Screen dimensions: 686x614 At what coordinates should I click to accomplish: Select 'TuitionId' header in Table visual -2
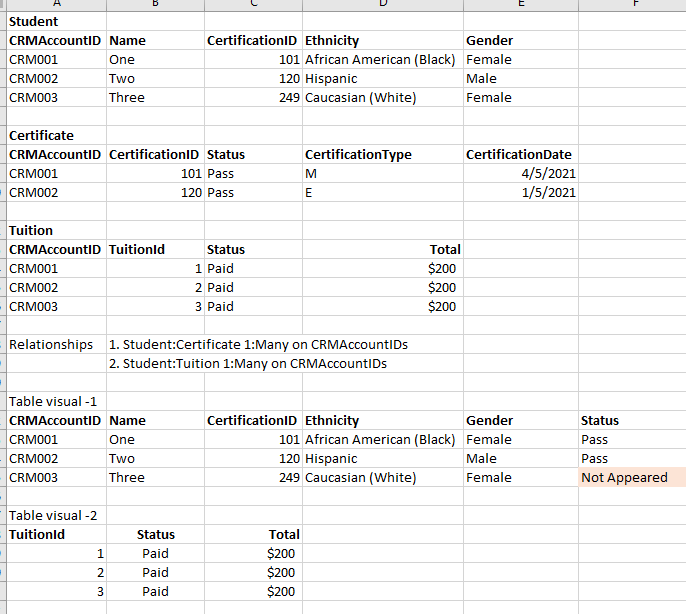click(x=56, y=534)
